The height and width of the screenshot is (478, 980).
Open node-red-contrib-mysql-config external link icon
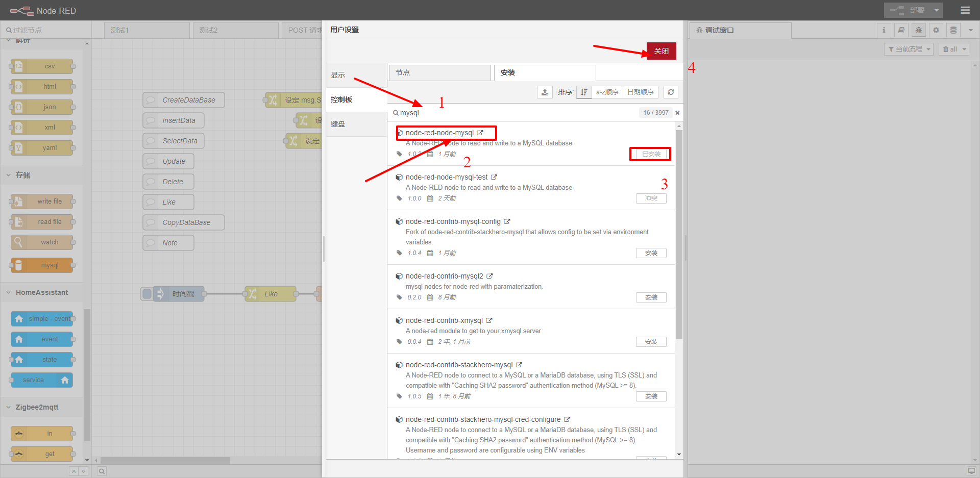coord(507,221)
